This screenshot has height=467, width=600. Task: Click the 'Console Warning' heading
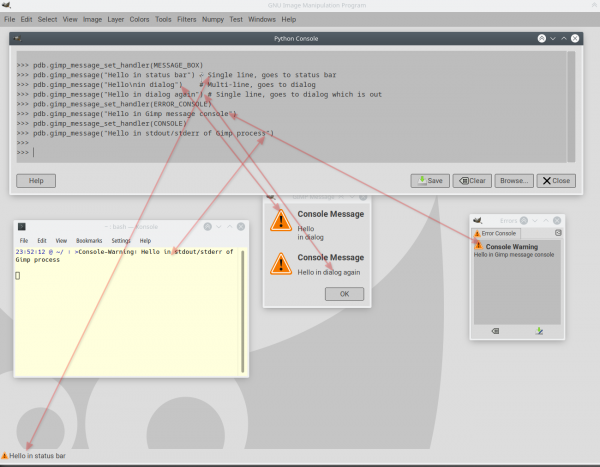coord(512,247)
